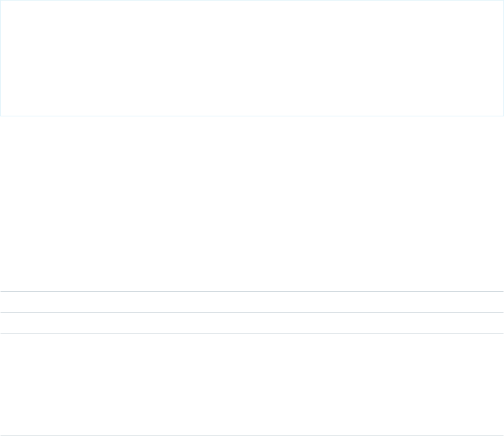Image resolution: width=504 pixels, height=436 pixels.
Task: Click the bottom border of the bordered box
Action: tap(251, 115)
